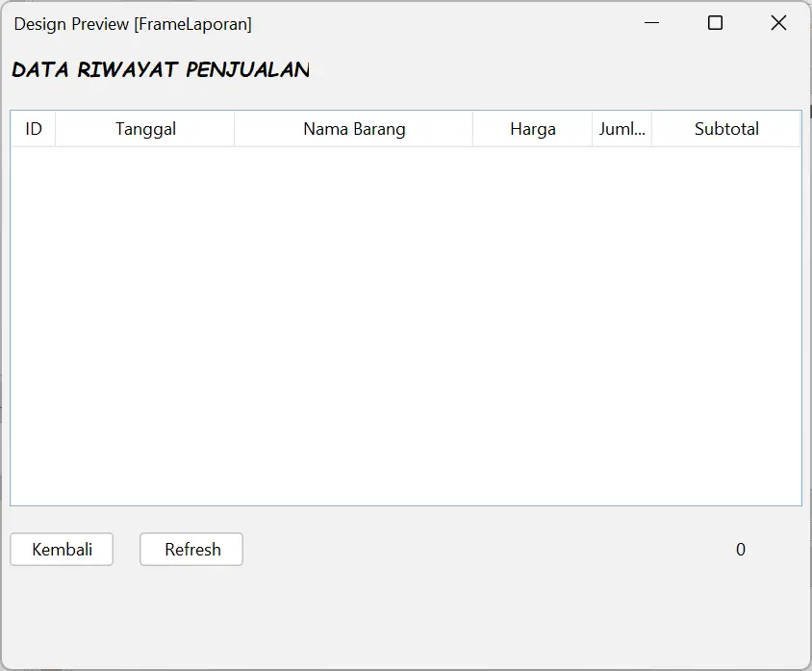
Task: Click the total label showing 0
Action: 740,550
